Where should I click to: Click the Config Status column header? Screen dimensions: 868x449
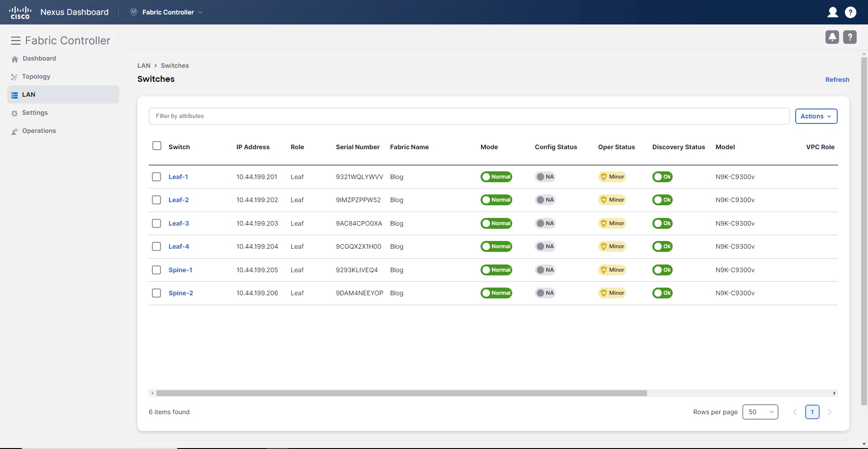point(556,147)
